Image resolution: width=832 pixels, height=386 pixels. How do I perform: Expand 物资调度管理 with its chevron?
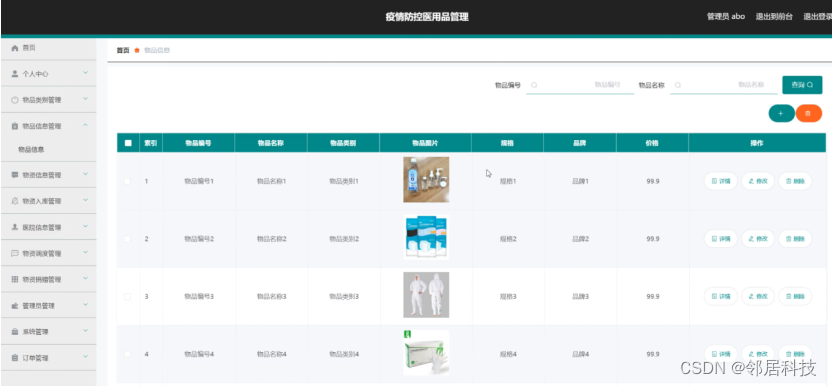pos(85,253)
